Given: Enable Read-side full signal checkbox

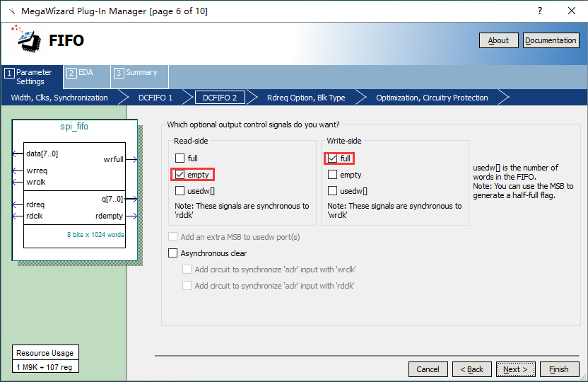Looking at the screenshot, I should [x=180, y=158].
